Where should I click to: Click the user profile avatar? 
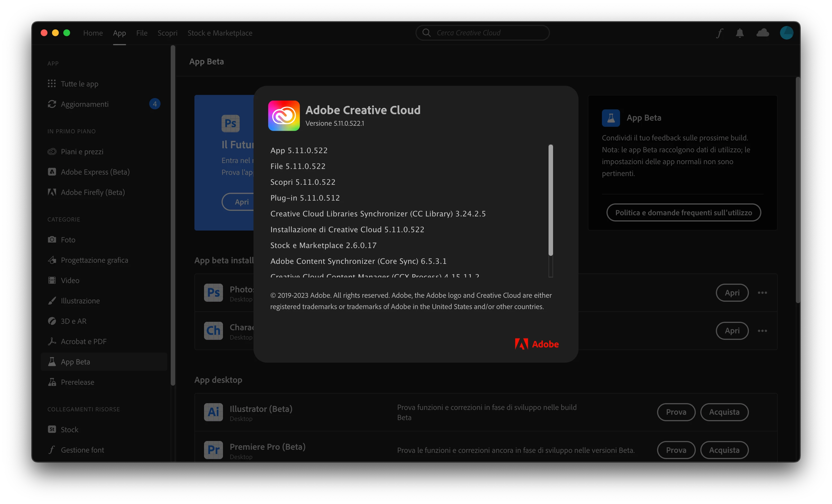786,33
